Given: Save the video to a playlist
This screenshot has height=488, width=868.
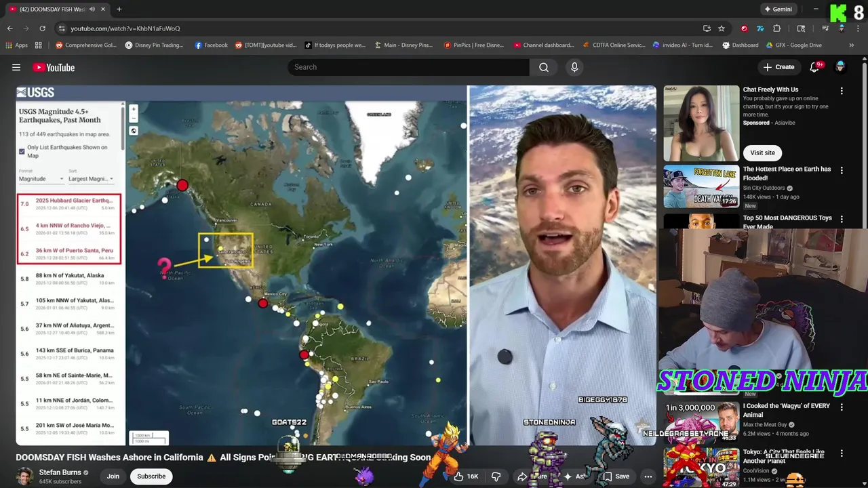Looking at the screenshot, I should click(616, 476).
